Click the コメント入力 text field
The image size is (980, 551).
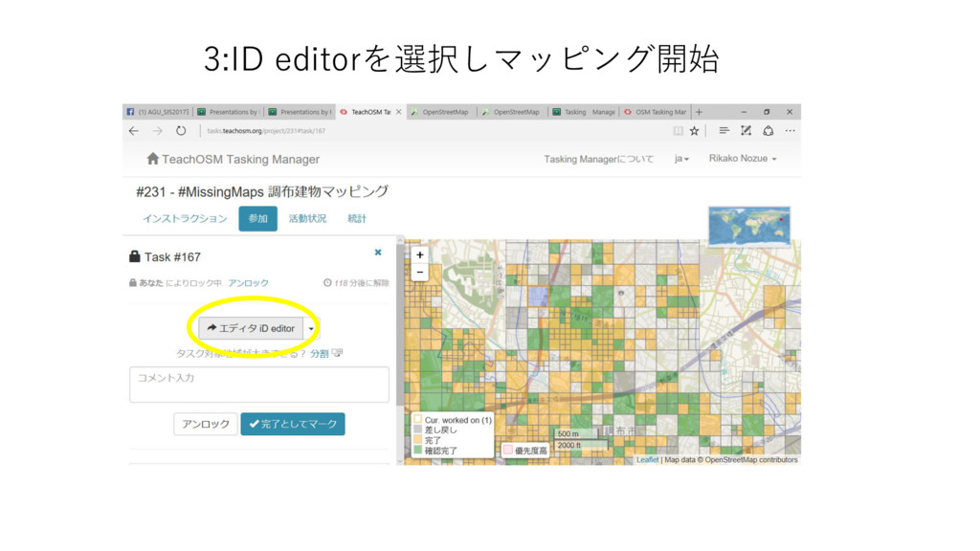[258, 385]
